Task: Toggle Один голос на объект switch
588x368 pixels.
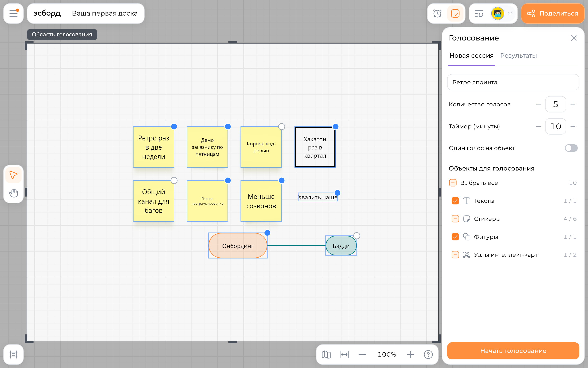Action: point(571,148)
